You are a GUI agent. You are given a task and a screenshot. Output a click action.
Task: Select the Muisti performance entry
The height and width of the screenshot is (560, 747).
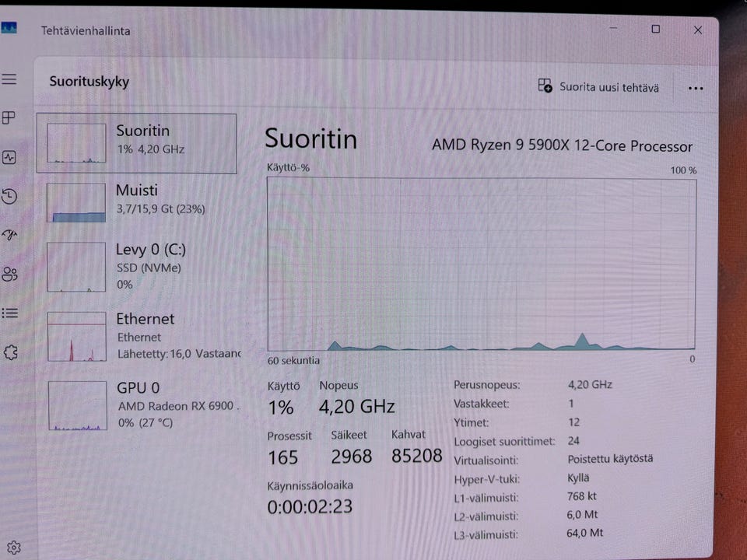pos(137,202)
